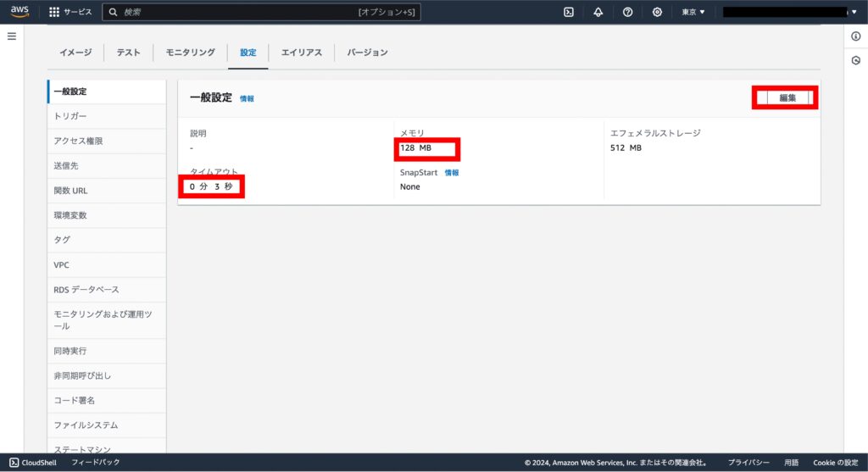Click CloudShell icon in the footer
The height and width of the screenshot is (472, 868).
[x=14, y=462]
